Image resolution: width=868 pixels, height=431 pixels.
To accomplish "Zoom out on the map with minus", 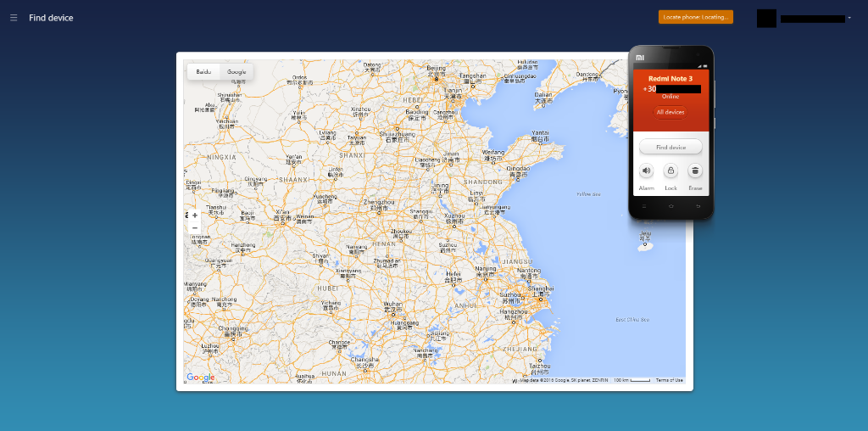I will [195, 227].
